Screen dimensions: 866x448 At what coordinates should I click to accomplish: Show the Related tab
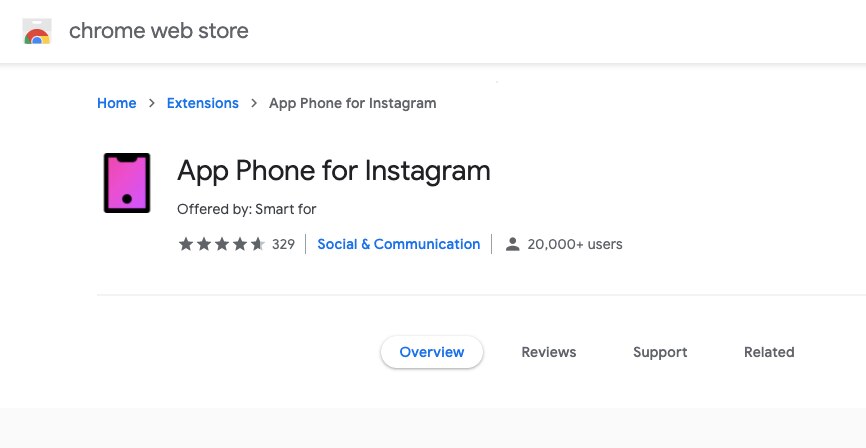(769, 352)
